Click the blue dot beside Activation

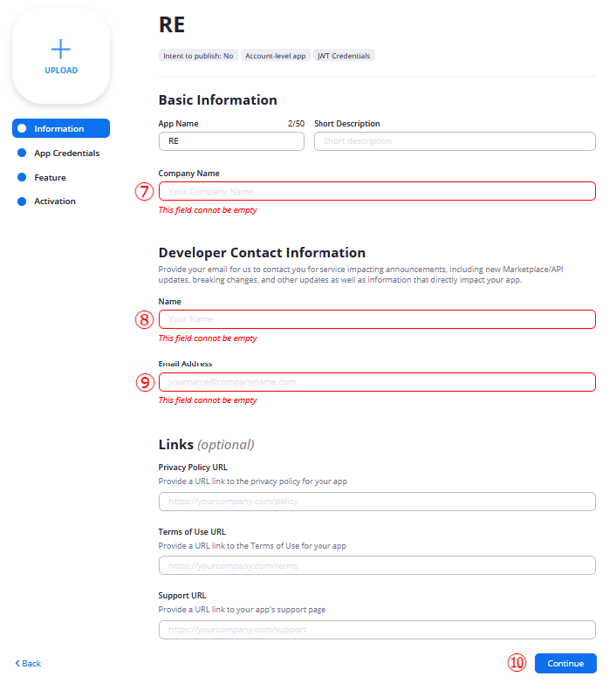pyautogui.click(x=22, y=201)
